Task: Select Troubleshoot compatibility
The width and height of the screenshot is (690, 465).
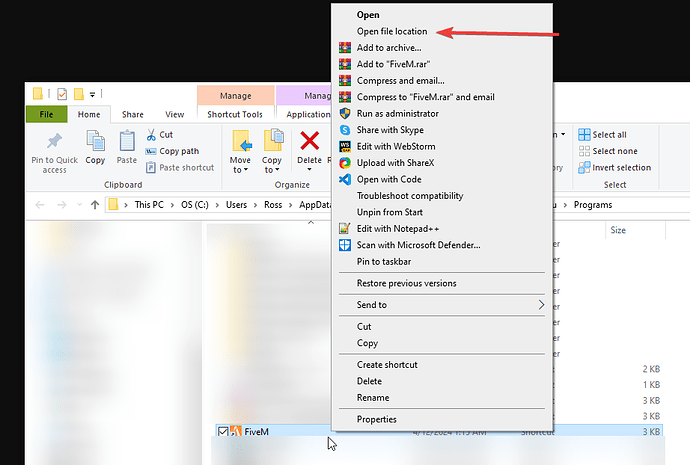Action: (x=410, y=196)
